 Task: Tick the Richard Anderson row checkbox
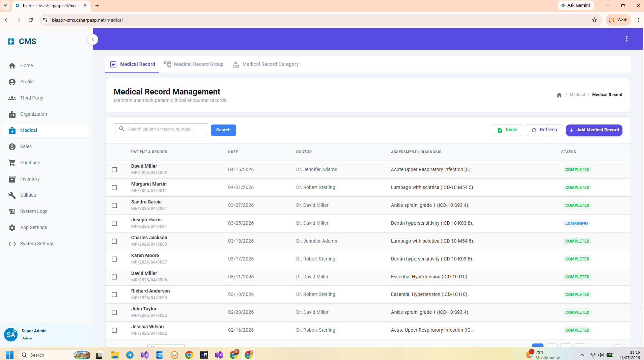click(x=114, y=295)
